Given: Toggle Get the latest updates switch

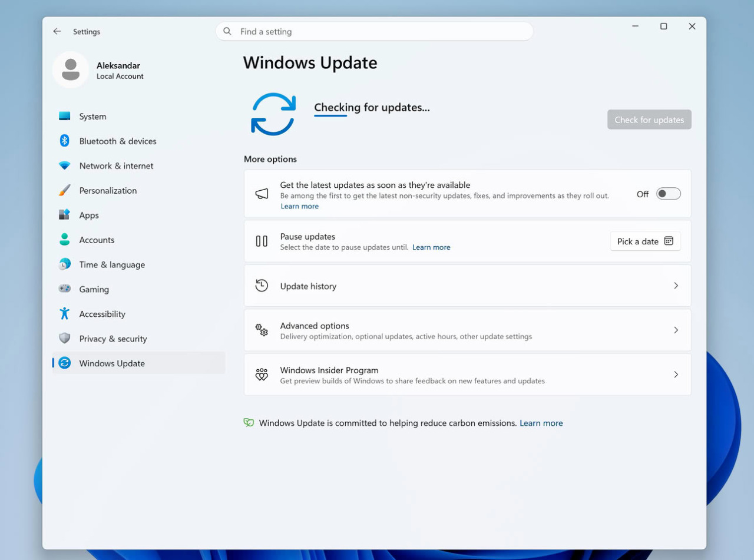Looking at the screenshot, I should [x=669, y=194].
